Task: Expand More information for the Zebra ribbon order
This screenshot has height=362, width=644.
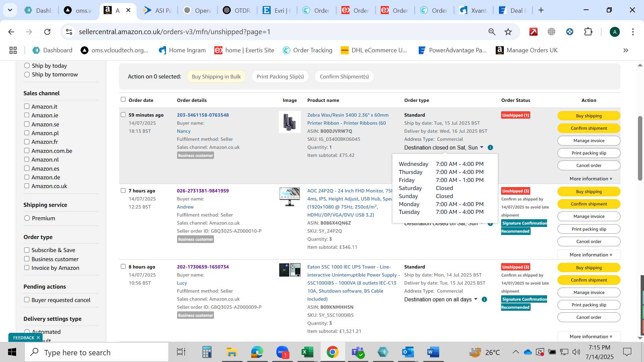Action: tap(590, 179)
